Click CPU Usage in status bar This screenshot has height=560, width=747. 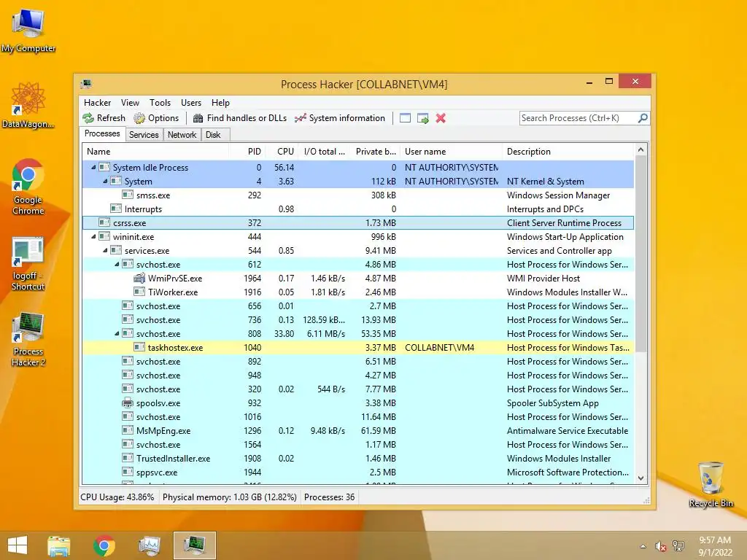click(117, 497)
